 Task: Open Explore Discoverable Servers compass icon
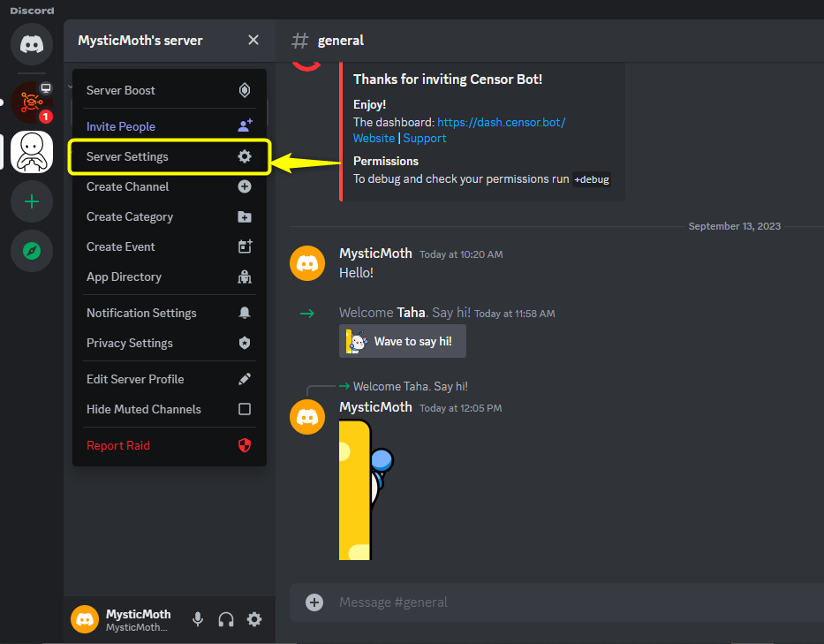click(32, 251)
